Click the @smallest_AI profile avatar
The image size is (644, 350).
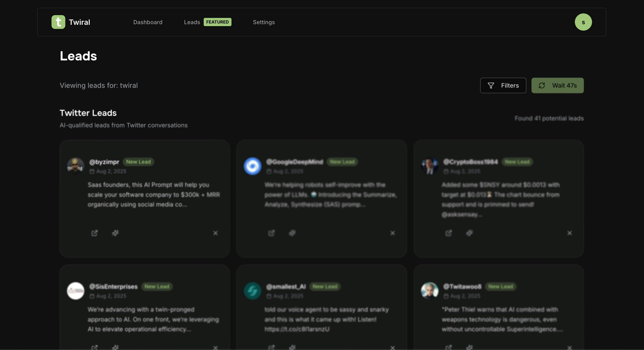click(x=253, y=291)
